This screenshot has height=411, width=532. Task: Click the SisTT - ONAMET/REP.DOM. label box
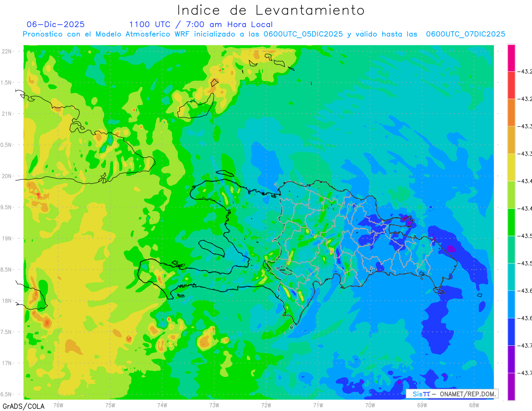(452, 394)
